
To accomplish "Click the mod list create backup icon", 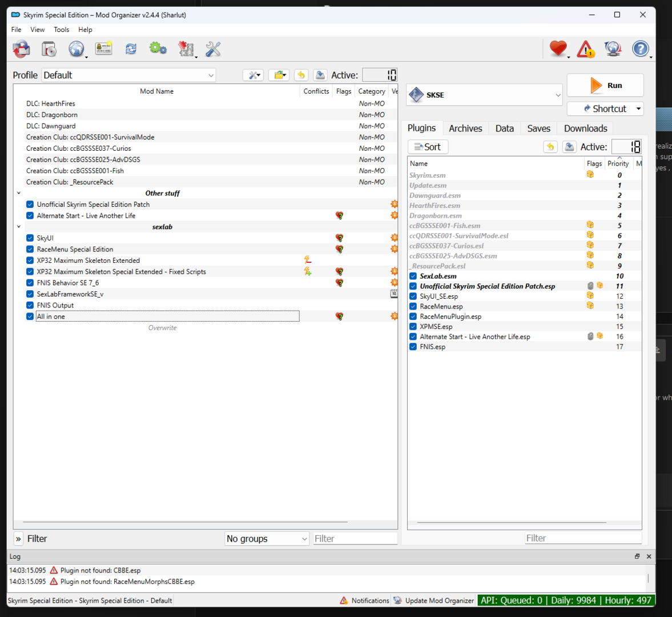I will [x=320, y=75].
